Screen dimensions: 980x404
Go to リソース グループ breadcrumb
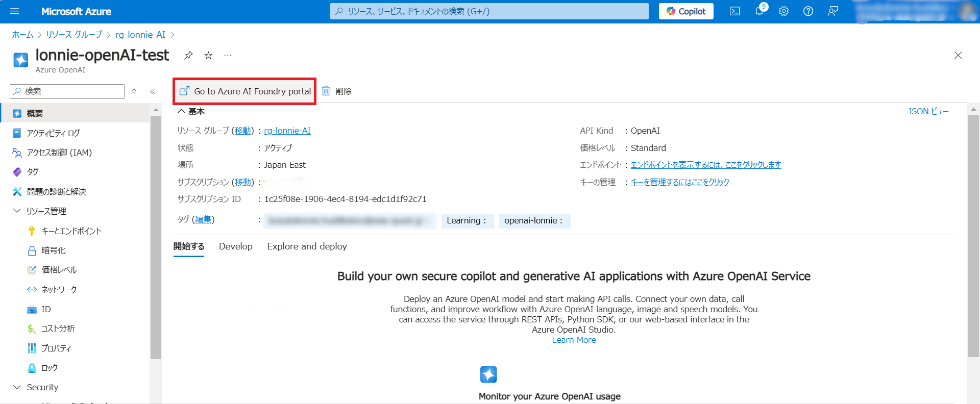tap(74, 35)
